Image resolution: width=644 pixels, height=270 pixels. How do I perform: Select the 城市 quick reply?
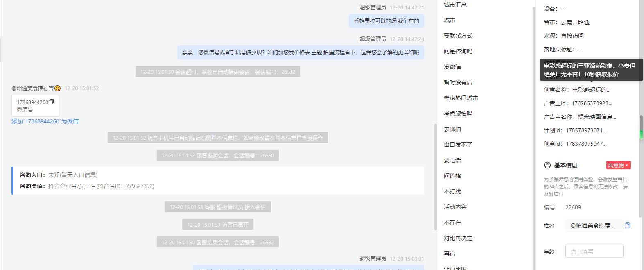tap(450, 20)
